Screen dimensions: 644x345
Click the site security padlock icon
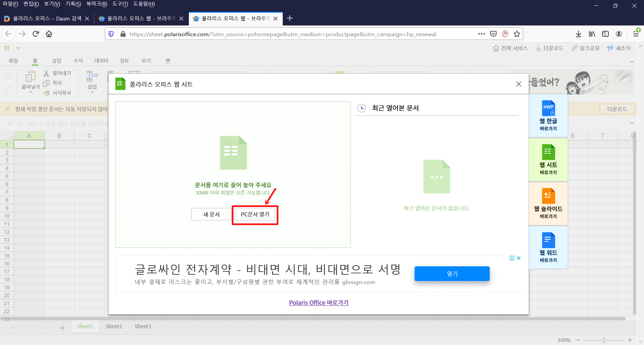[123, 34]
